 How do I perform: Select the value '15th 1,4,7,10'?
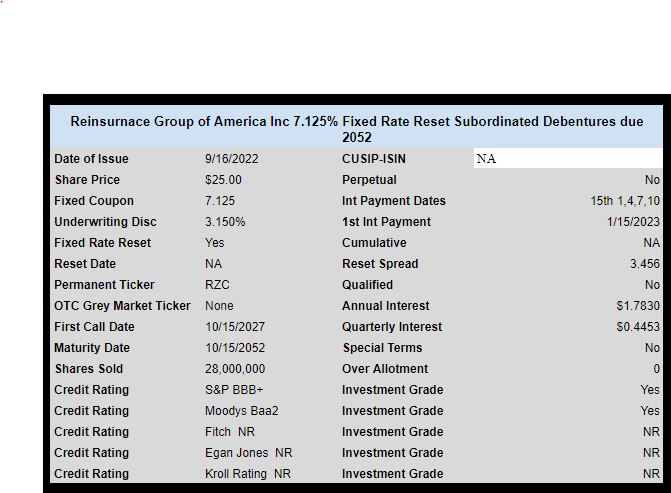point(625,201)
